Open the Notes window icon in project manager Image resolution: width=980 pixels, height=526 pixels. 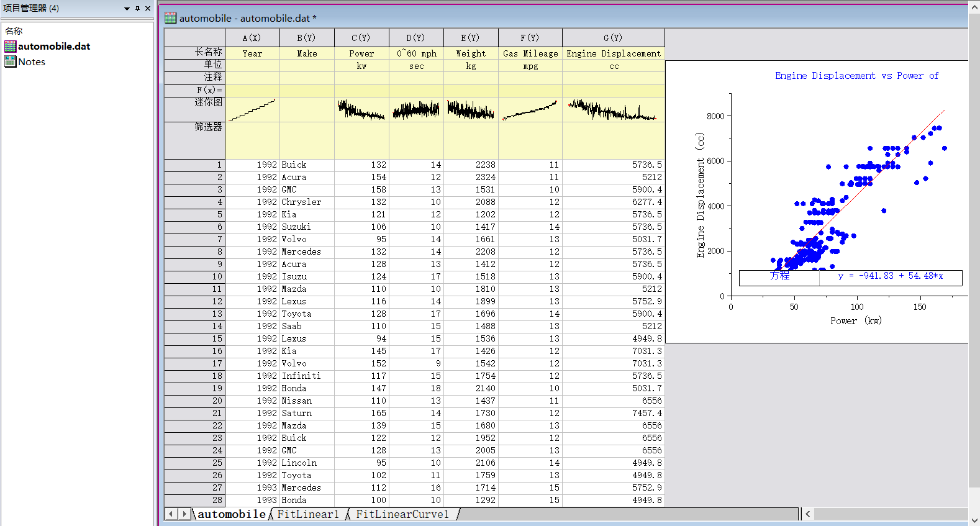(x=10, y=61)
